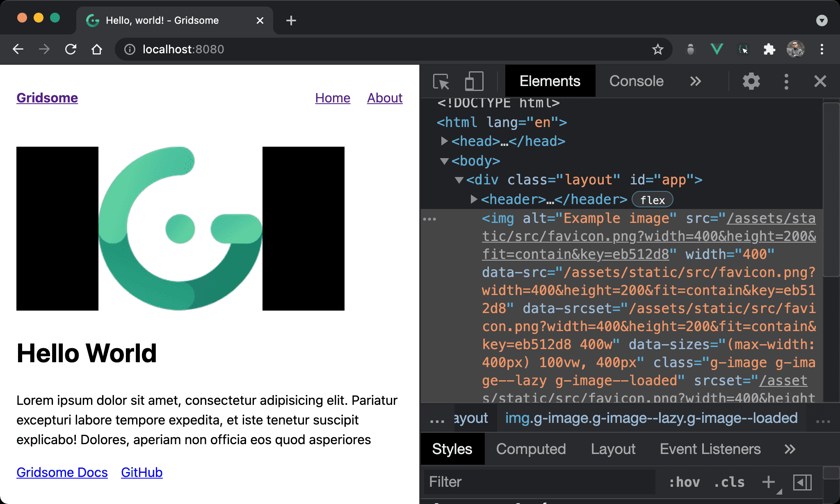Click the yellow macOS minimize button

[39, 18]
